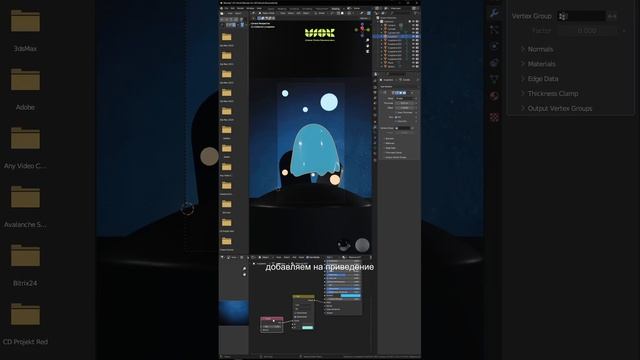Hide highlighted Outliner object with eye icon
This screenshot has width=640, height=360.
tap(413, 36)
